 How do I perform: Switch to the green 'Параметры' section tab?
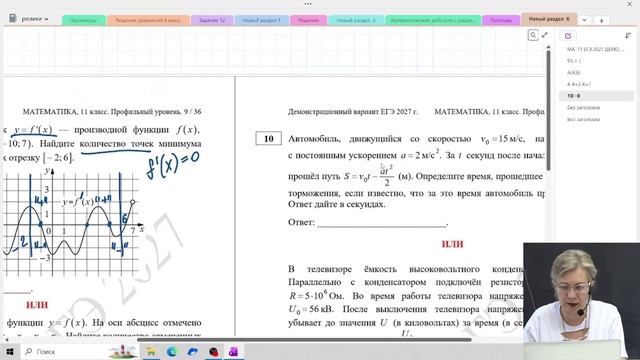coord(84,20)
